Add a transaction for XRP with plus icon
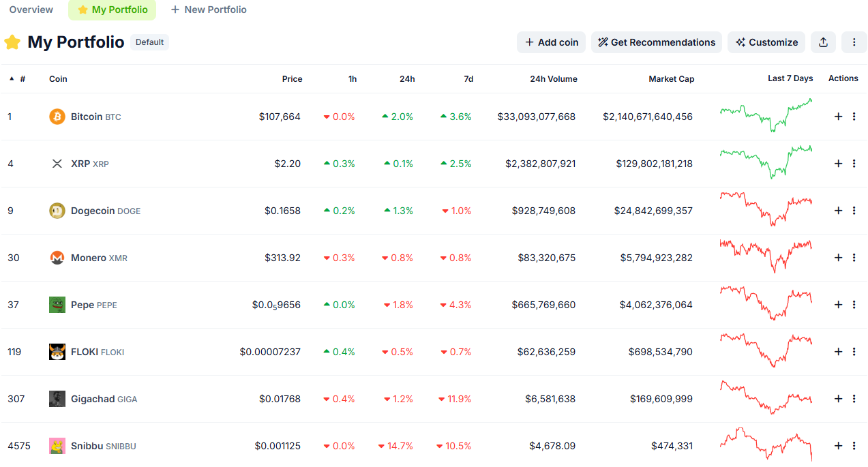 [x=839, y=164]
